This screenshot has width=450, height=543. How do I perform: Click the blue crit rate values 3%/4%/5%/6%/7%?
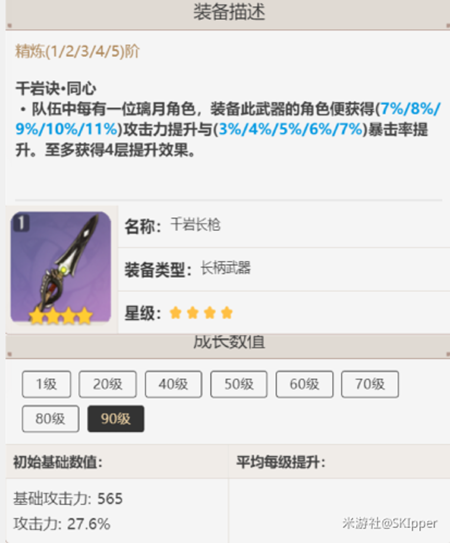tap(290, 129)
